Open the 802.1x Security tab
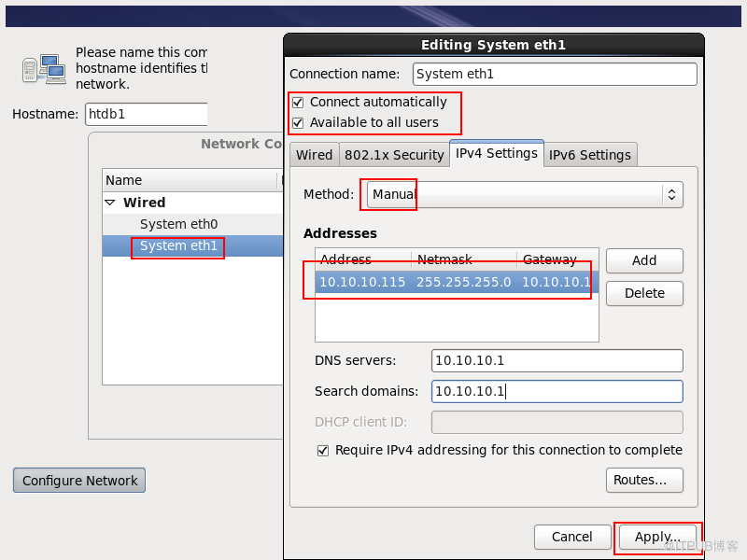The width and height of the screenshot is (747, 560). pyautogui.click(x=394, y=155)
